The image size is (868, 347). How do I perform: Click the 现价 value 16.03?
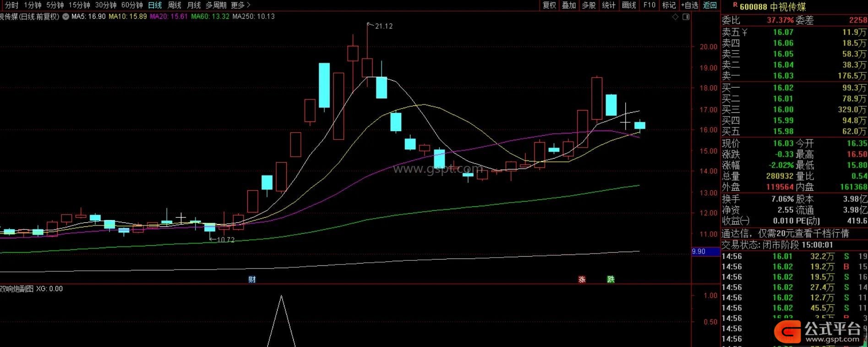click(x=783, y=143)
